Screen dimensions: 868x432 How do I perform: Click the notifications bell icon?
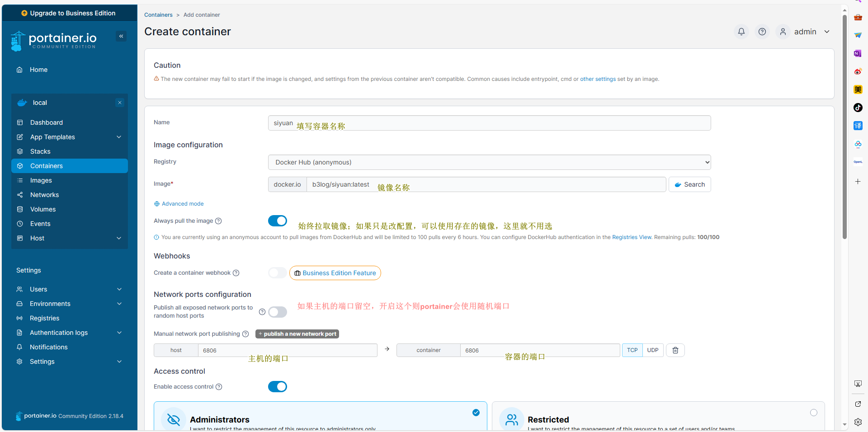click(x=741, y=32)
